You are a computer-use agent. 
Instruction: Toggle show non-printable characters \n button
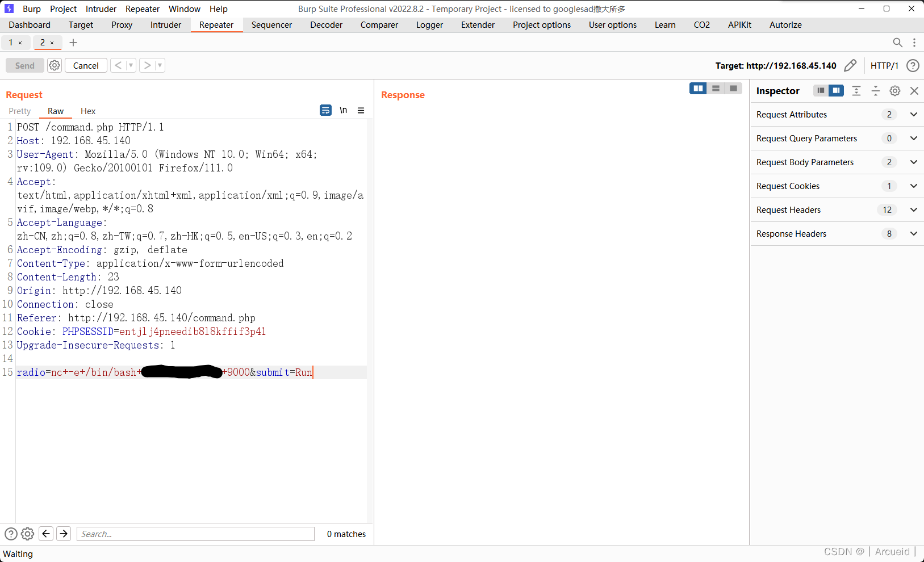[344, 110]
